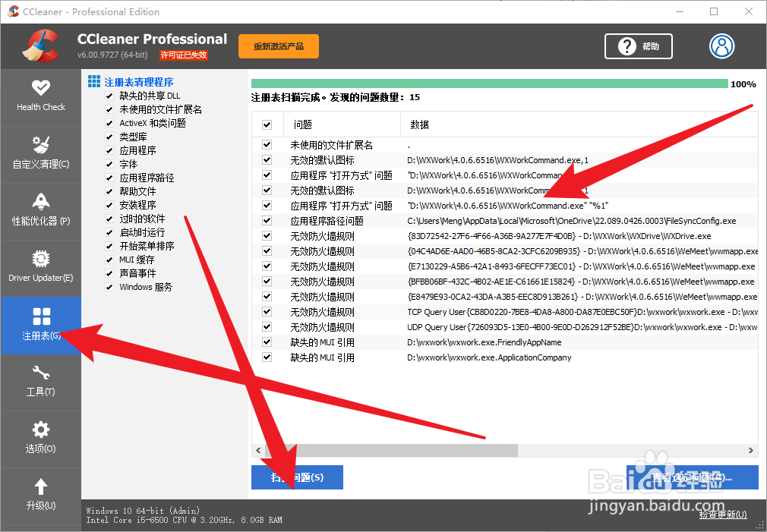Click the 问题 column header

(342, 124)
